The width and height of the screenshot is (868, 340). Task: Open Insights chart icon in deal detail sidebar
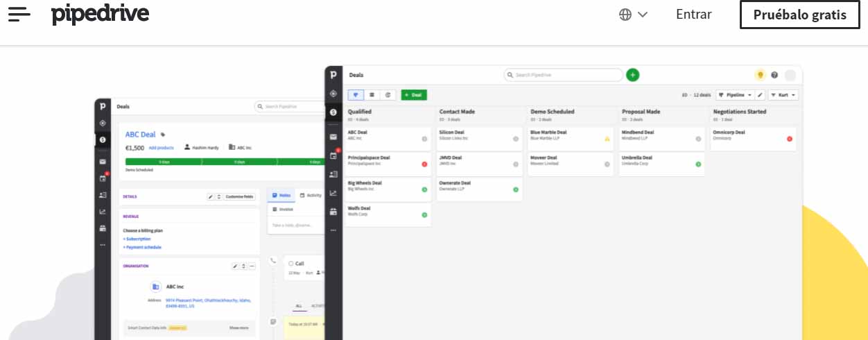pyautogui.click(x=103, y=212)
